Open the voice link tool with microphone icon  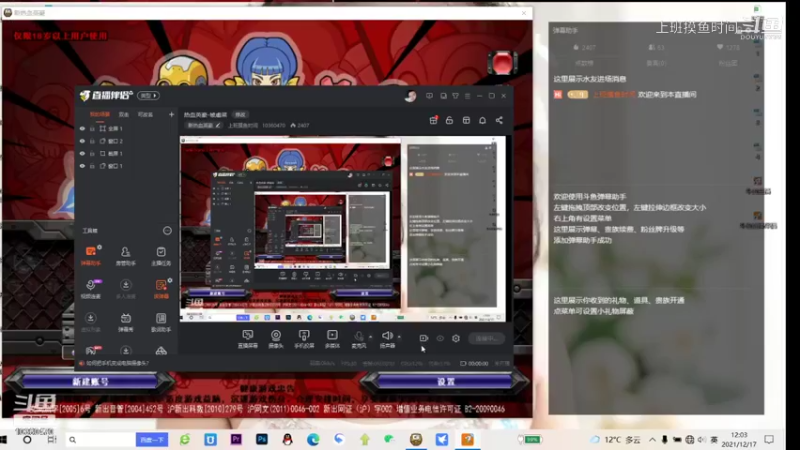coord(91,289)
